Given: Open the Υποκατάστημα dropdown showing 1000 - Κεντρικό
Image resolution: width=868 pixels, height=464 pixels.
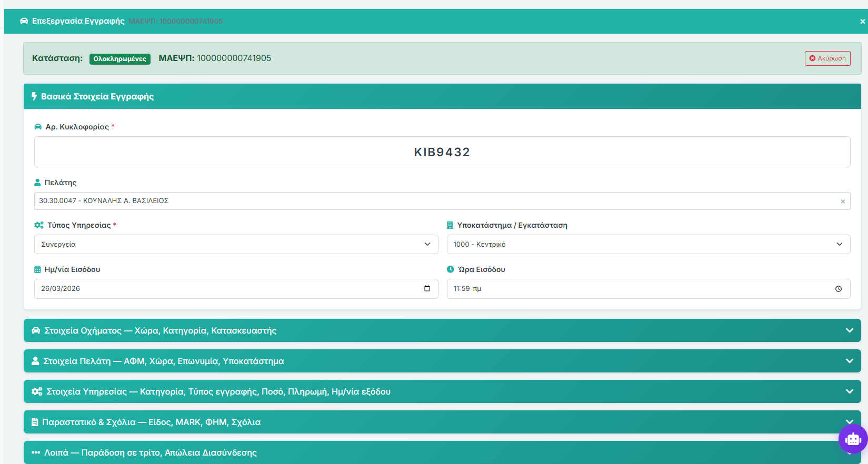Looking at the screenshot, I should click(x=648, y=245).
